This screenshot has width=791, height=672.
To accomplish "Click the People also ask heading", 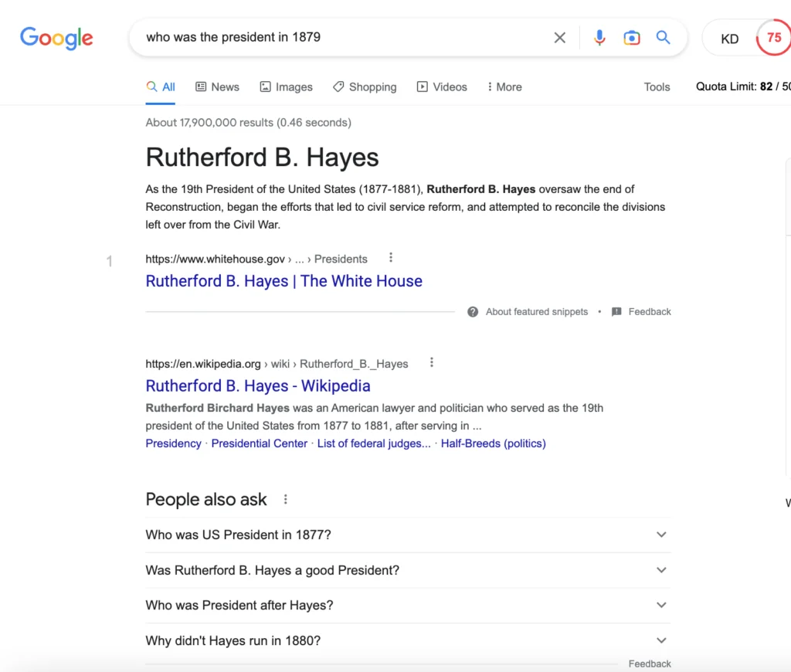I will [205, 500].
